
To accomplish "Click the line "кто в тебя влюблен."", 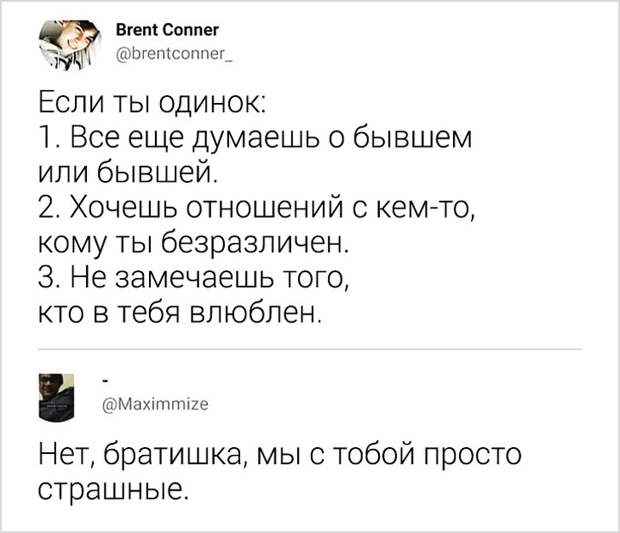I will click(x=181, y=312).
